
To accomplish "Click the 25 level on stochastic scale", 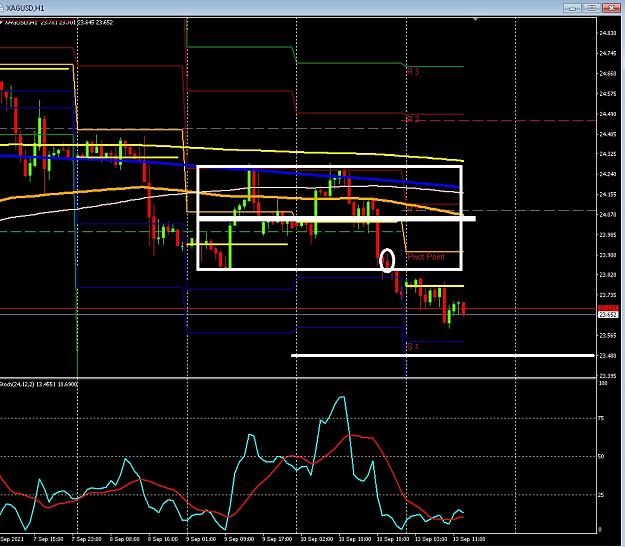I will coord(602,495).
